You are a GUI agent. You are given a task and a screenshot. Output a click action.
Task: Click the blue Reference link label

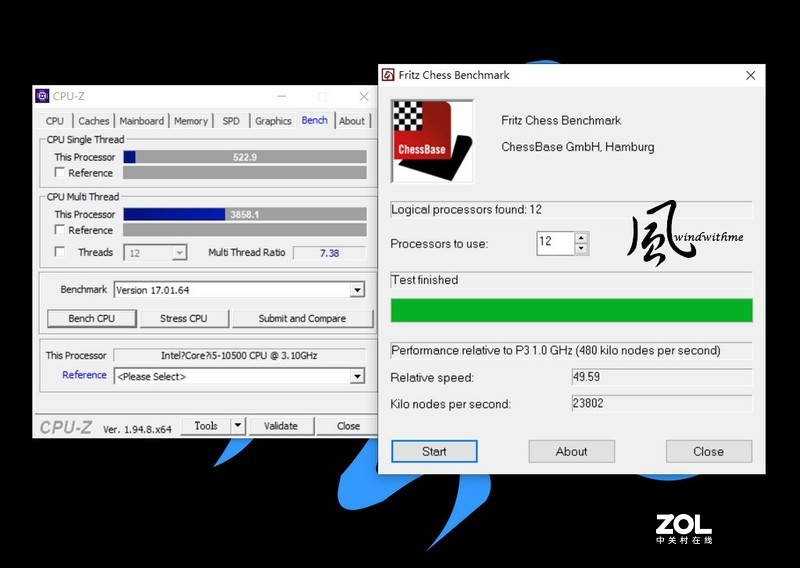[x=84, y=375]
